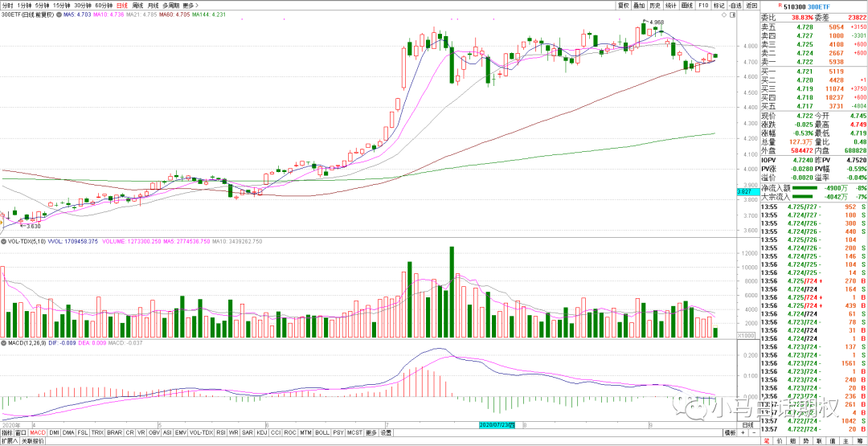The width and height of the screenshot is (868, 446).
Task: Click the F10 company info button
Action: 703,5
